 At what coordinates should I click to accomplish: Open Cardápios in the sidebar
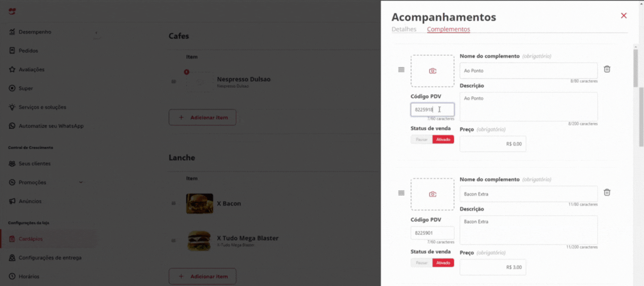[30, 239]
